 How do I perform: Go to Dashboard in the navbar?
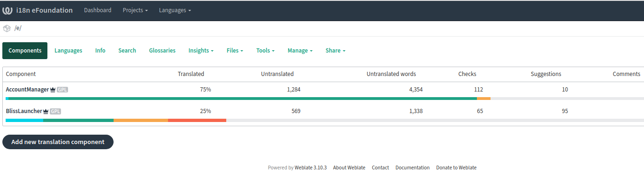point(98,10)
